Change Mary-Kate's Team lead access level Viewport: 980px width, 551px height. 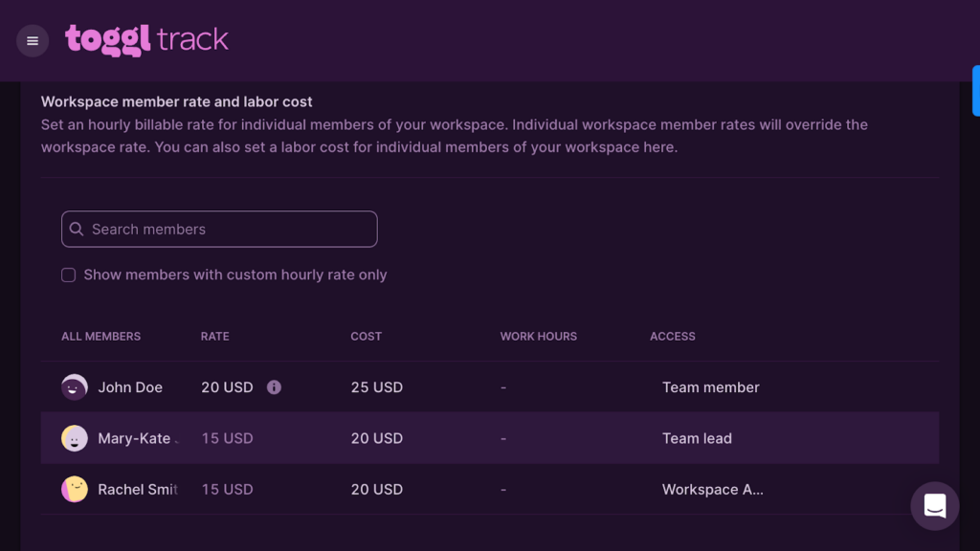(x=697, y=438)
